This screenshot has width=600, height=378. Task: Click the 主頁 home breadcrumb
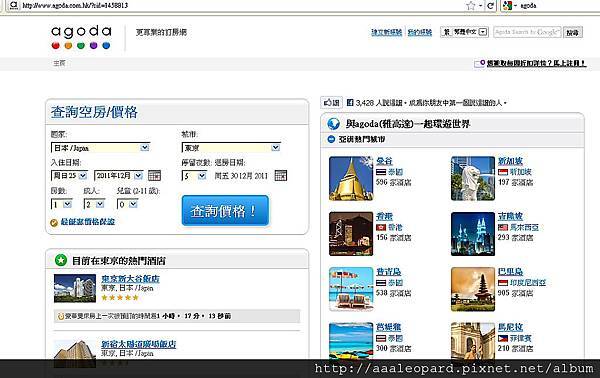(59, 63)
